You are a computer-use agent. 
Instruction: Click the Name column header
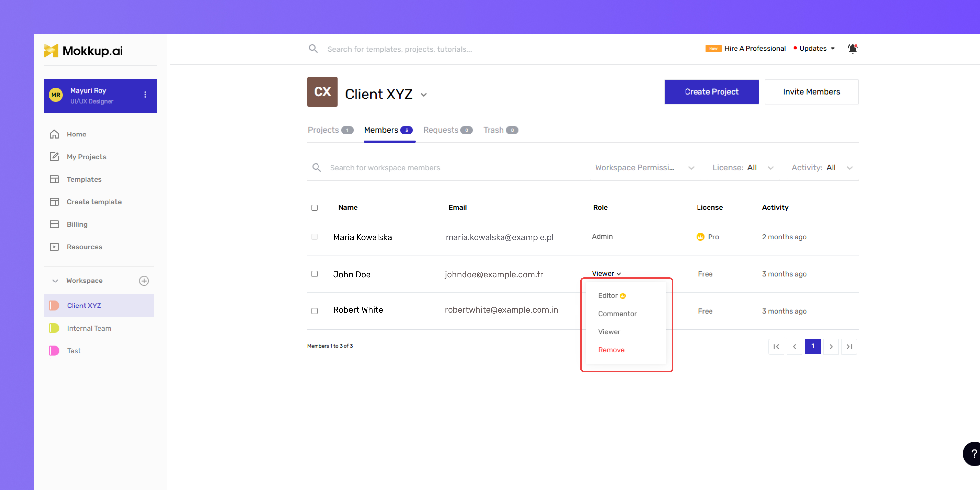[x=348, y=208]
